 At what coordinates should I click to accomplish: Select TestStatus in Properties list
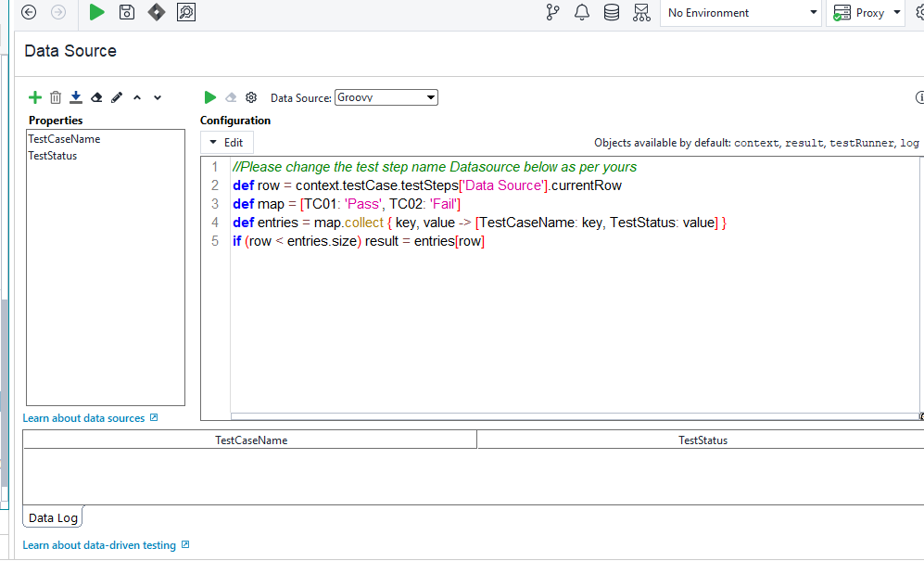click(x=53, y=156)
